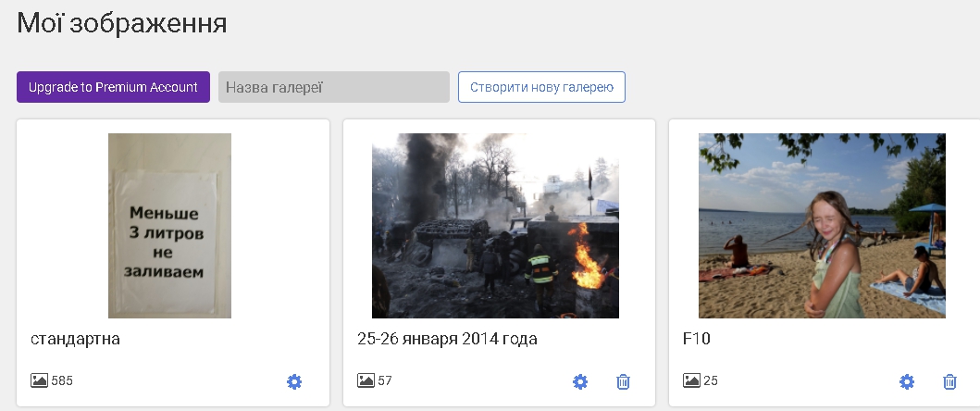
Task: Click image count icon next to 57
Action: 366,380
